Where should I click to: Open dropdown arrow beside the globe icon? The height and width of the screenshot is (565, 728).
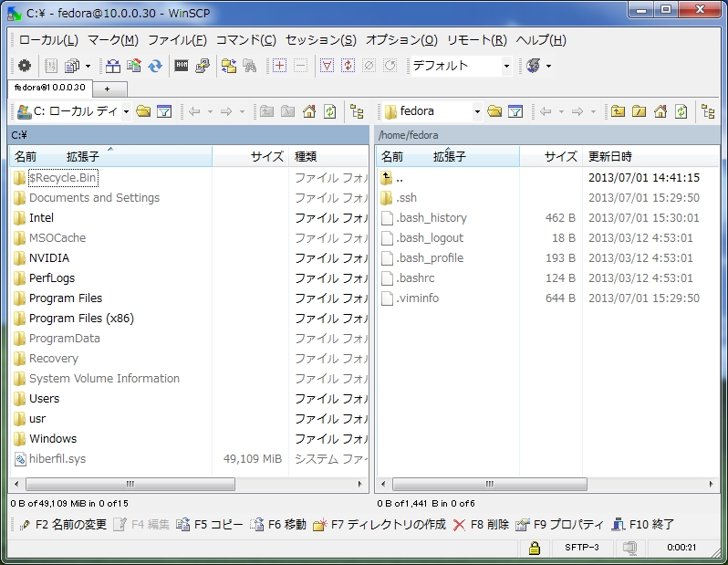click(x=548, y=66)
